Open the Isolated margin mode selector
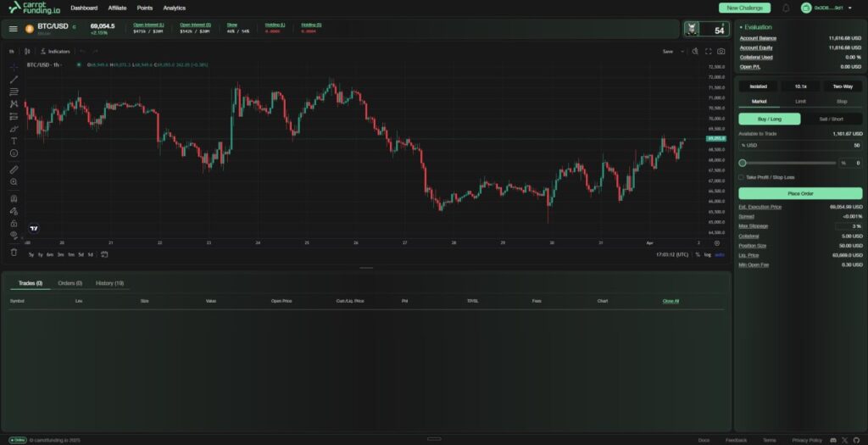Viewport: 868px width, 445px height. click(758, 86)
